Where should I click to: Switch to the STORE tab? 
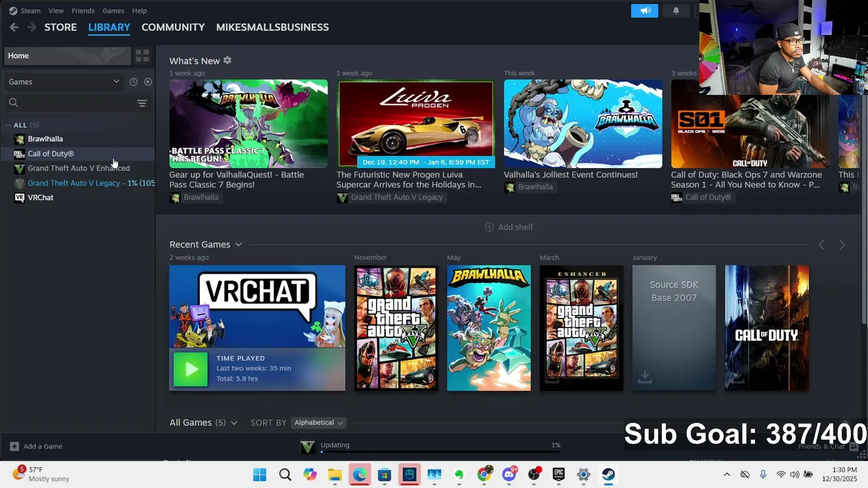tap(60, 27)
